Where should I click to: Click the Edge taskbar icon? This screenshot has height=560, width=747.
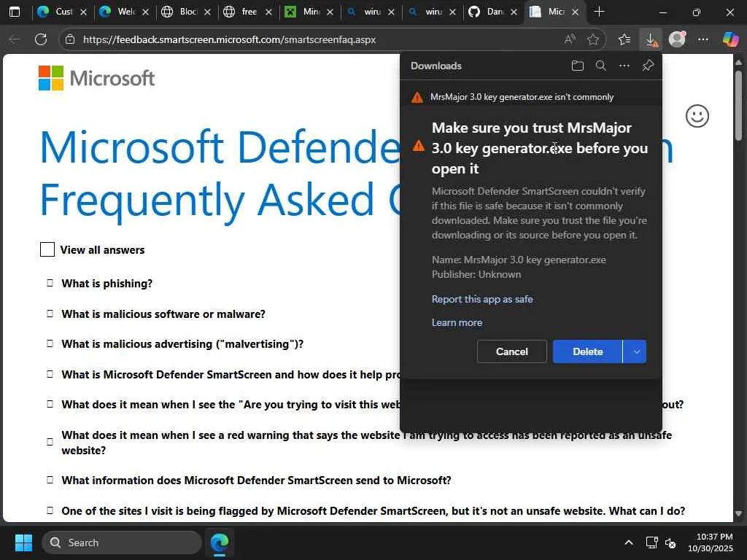pyautogui.click(x=220, y=542)
